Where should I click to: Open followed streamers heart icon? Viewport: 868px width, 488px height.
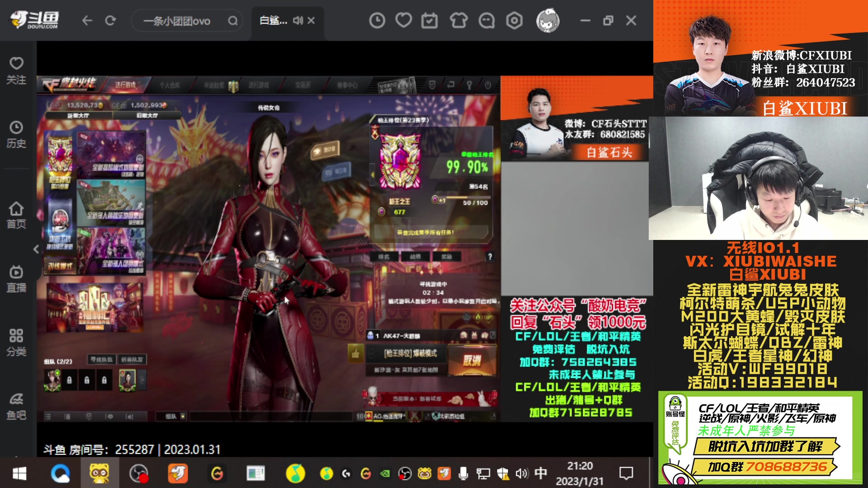click(403, 20)
